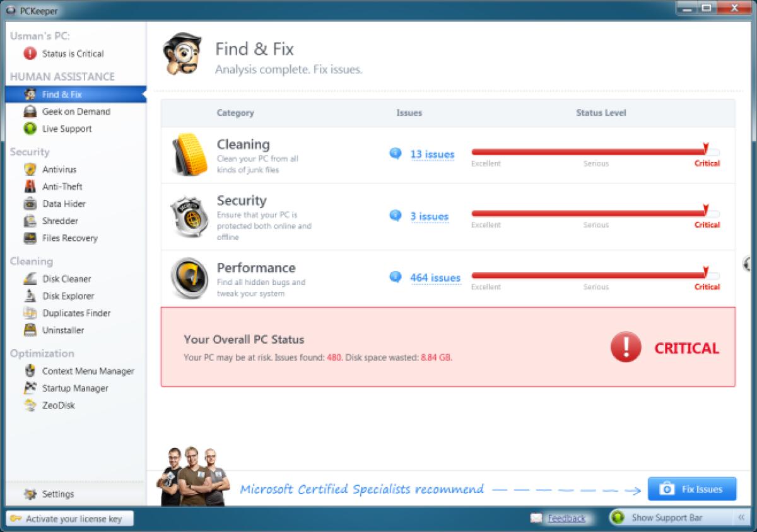757x532 pixels.
Task: Click the Performance info bubble icon
Action: (x=394, y=276)
